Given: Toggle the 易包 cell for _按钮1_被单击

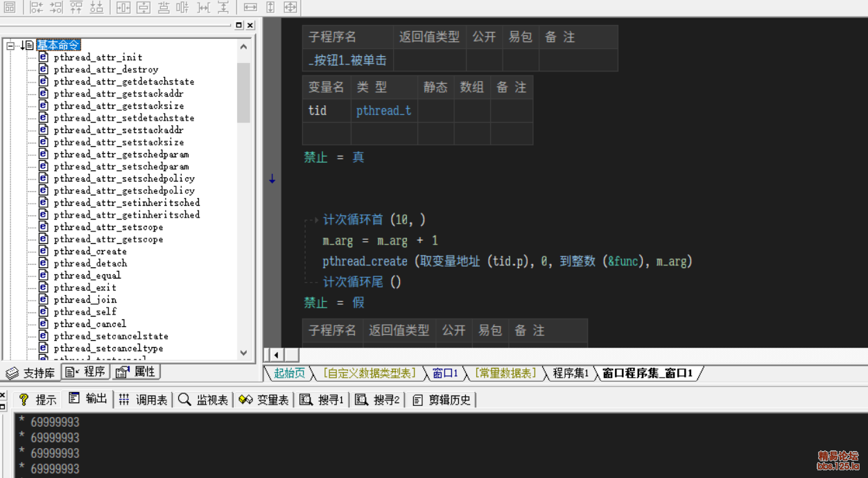Looking at the screenshot, I should (x=520, y=60).
